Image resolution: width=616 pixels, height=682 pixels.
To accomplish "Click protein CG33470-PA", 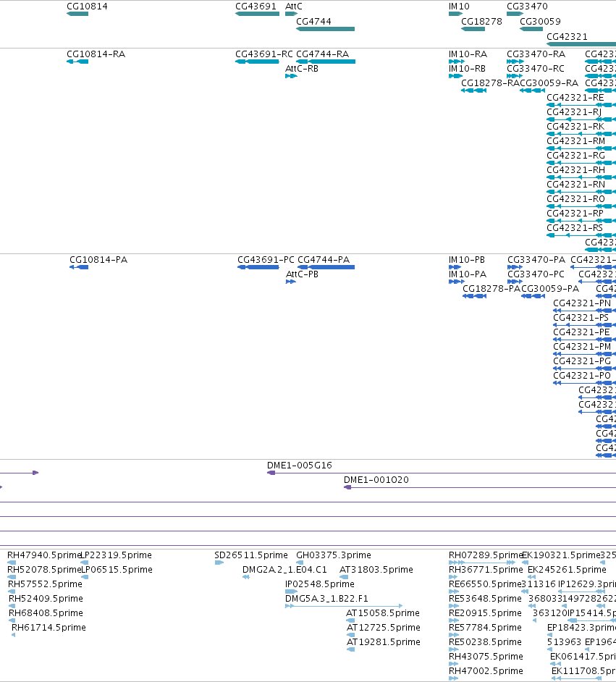I will point(536,260).
